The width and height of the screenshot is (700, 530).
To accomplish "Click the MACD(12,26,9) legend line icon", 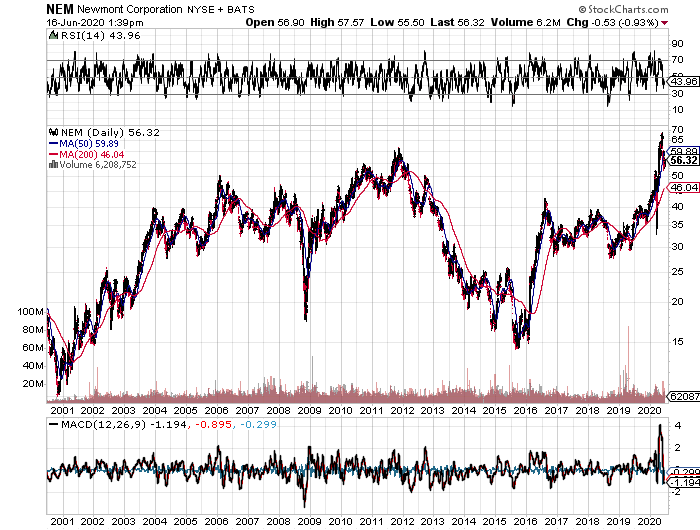I will (52, 426).
